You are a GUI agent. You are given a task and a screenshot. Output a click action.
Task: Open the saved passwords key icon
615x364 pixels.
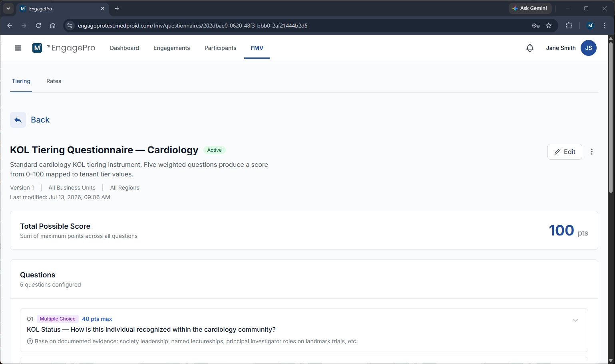click(536, 26)
